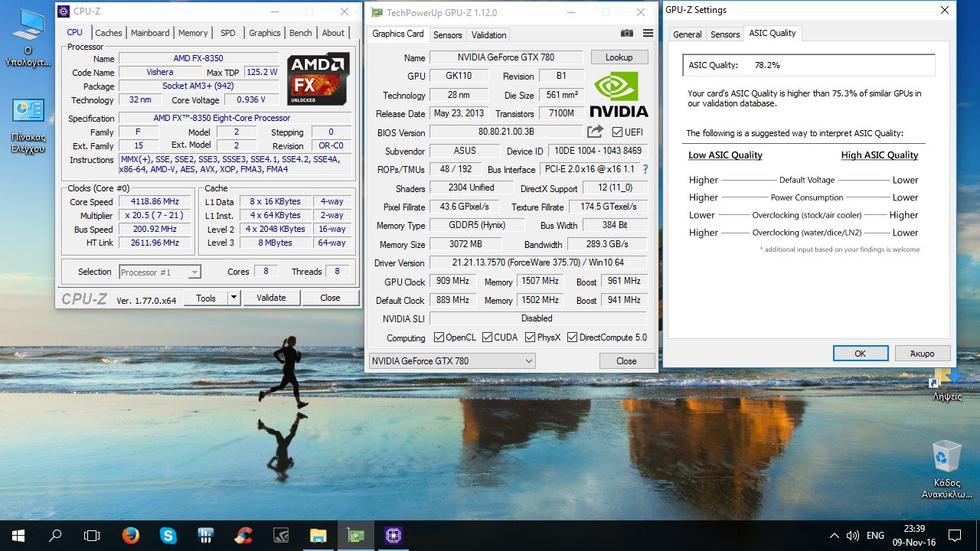Go to the Memory tab in CPU-Z

pyautogui.click(x=193, y=33)
